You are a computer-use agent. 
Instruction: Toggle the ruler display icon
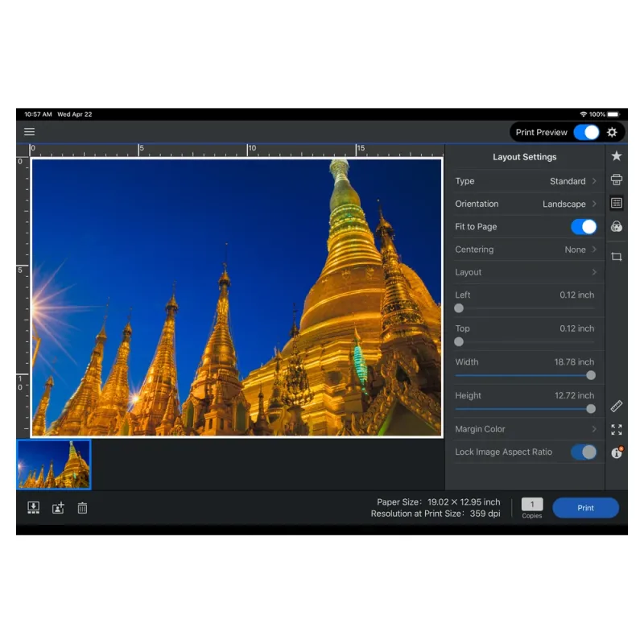coord(617,406)
